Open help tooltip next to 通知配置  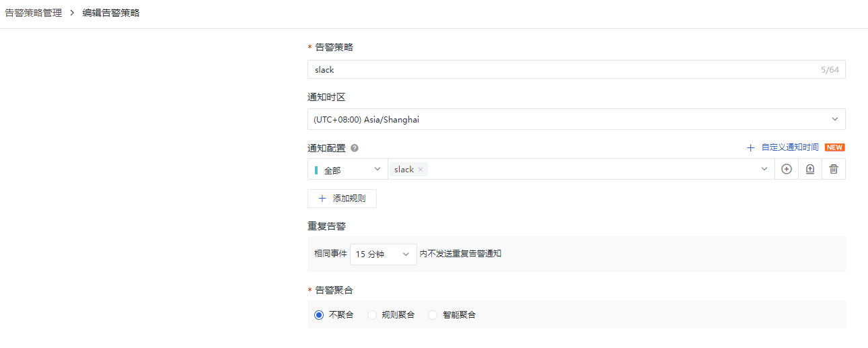[x=355, y=148]
